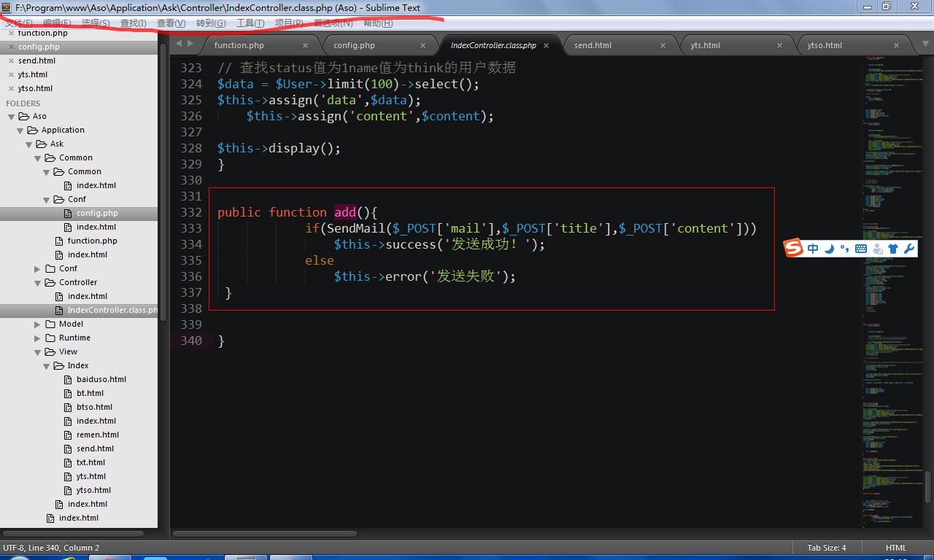The width and height of the screenshot is (934, 560).
Task: Open the 工具(T) menu
Action: pyautogui.click(x=250, y=23)
